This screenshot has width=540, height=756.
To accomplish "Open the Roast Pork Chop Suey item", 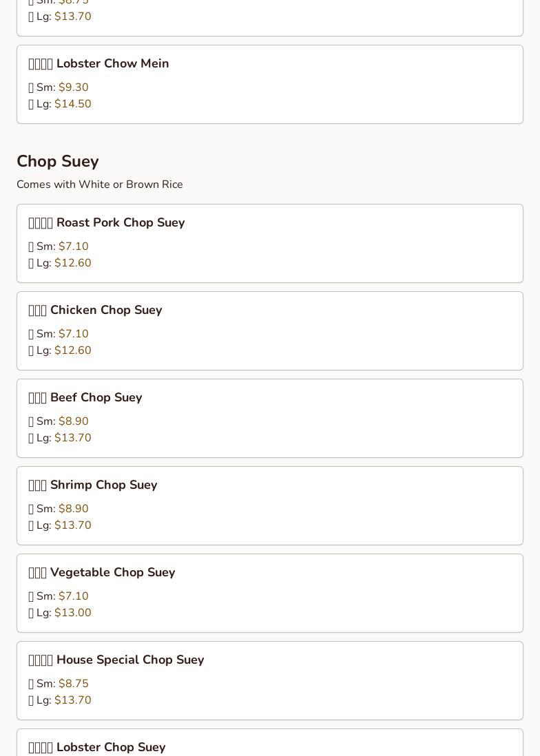I will point(120,222).
